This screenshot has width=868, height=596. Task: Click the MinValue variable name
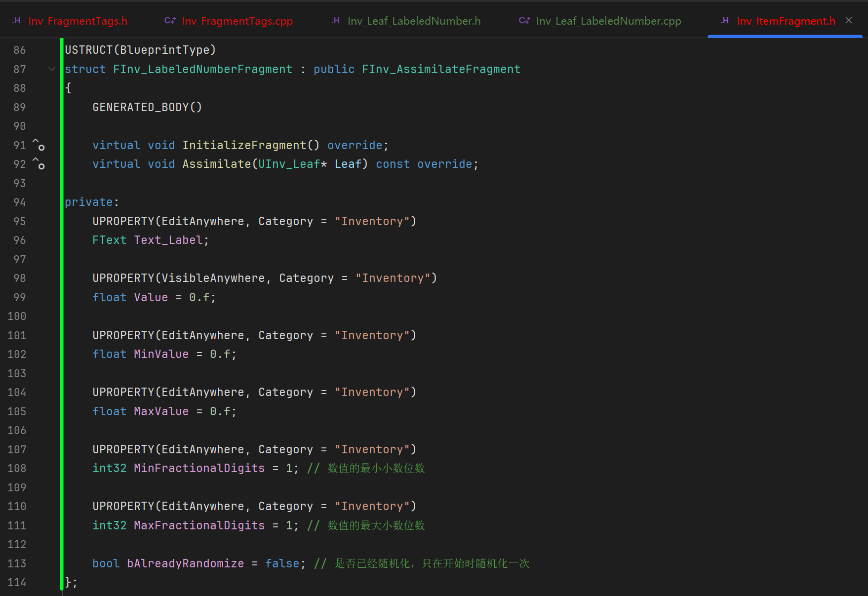pos(161,354)
